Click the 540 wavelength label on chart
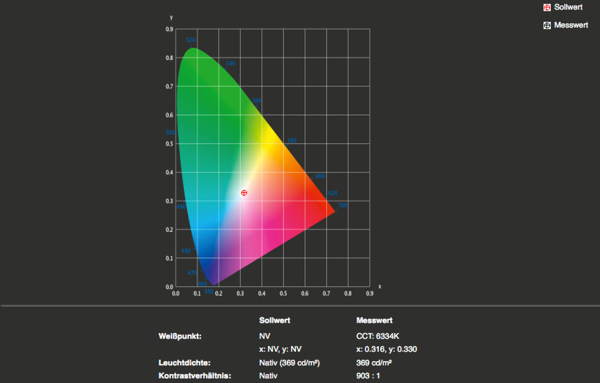 click(230, 64)
